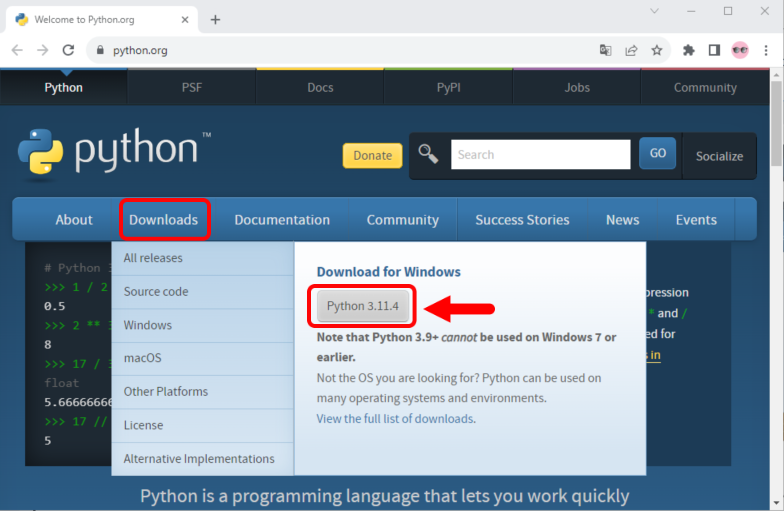
Task: Switch to the PyPI top tab
Action: pos(449,87)
